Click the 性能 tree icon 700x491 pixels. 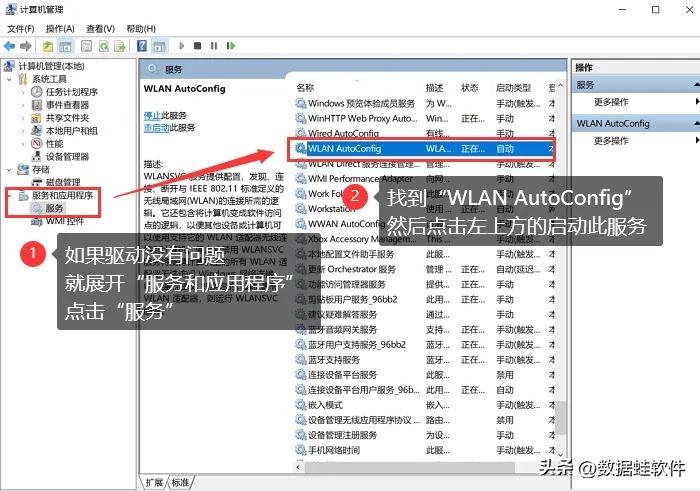[37, 144]
